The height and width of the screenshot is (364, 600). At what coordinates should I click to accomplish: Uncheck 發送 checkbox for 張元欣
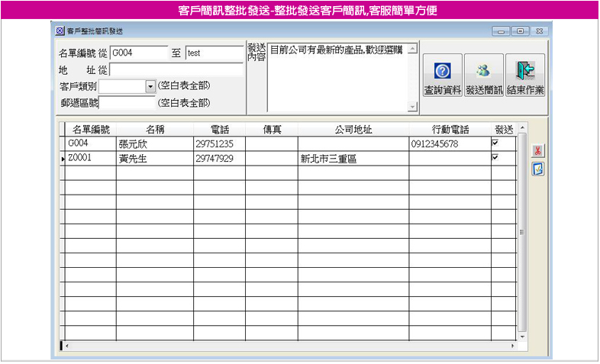click(x=495, y=143)
